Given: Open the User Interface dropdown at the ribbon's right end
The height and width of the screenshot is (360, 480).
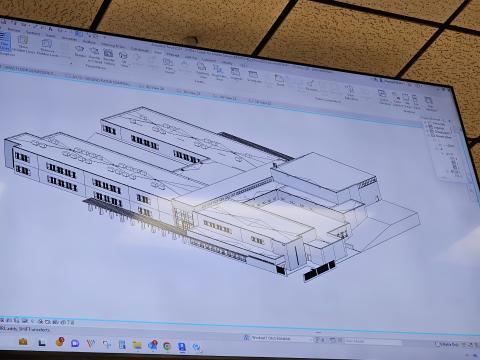Looking at the screenshot, I should click(430, 103).
